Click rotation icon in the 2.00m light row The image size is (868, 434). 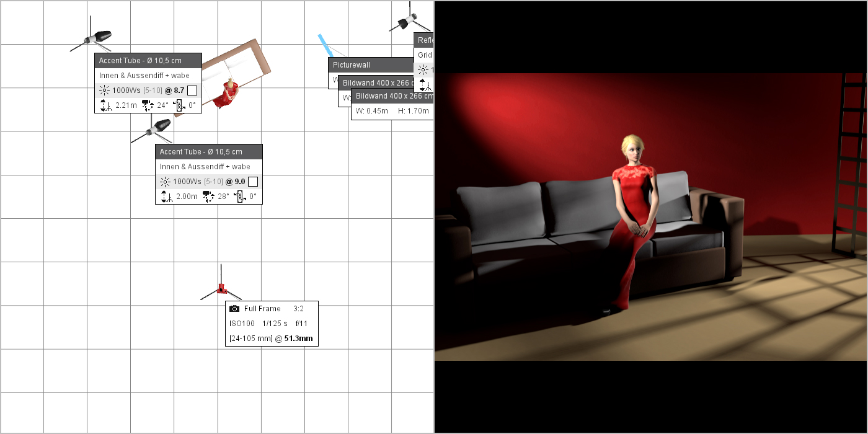240,197
